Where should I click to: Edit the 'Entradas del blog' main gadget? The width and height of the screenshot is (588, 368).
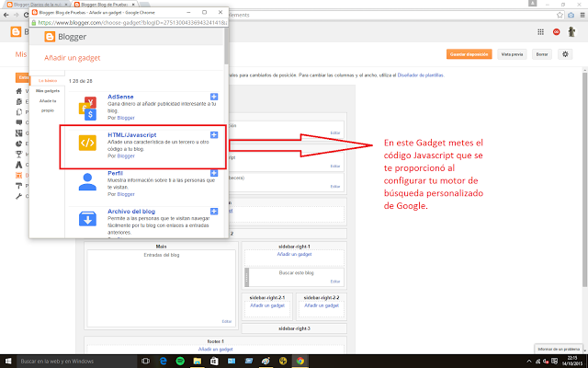point(227,321)
